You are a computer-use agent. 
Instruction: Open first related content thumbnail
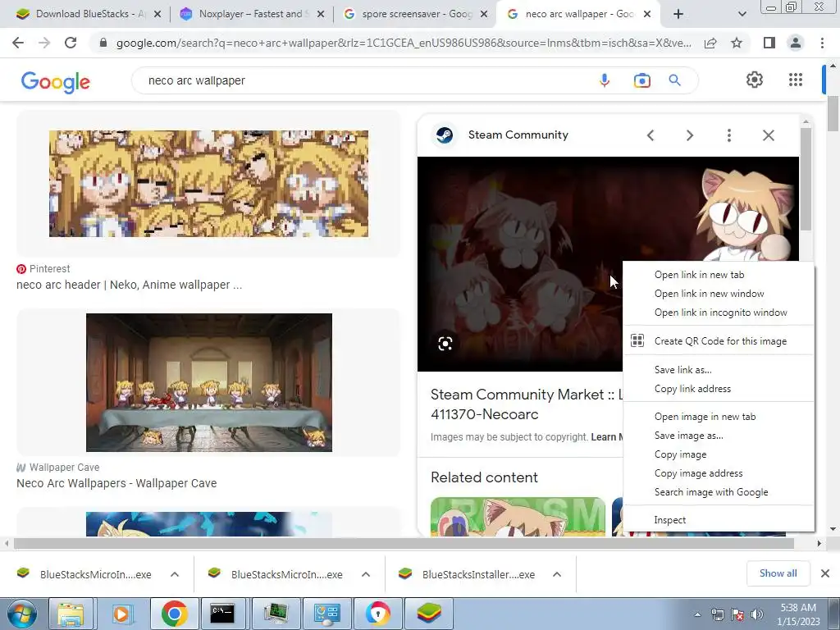[518, 517]
